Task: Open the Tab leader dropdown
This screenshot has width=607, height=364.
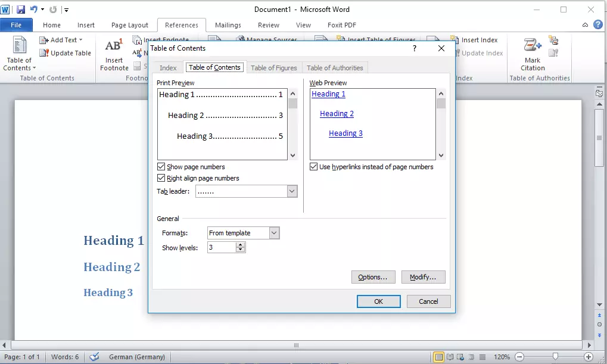Action: [292, 191]
